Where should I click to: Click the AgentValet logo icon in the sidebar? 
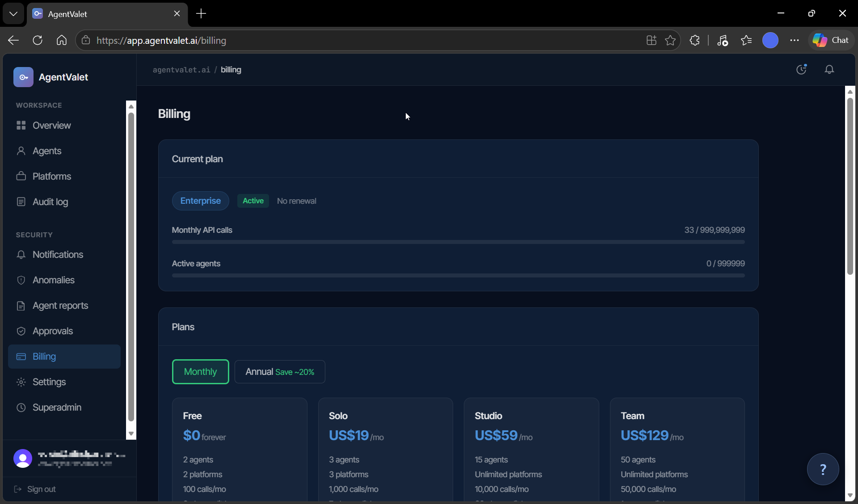point(23,77)
